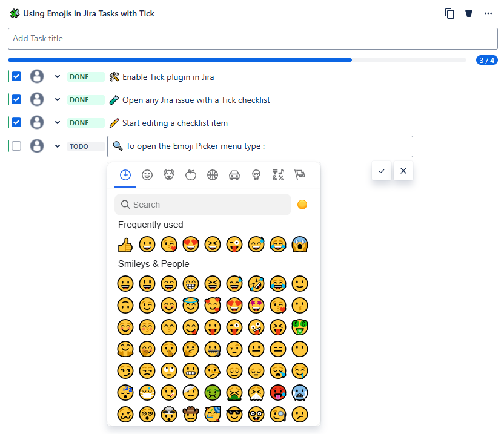Expand chevron on the TODO task row

click(x=58, y=146)
